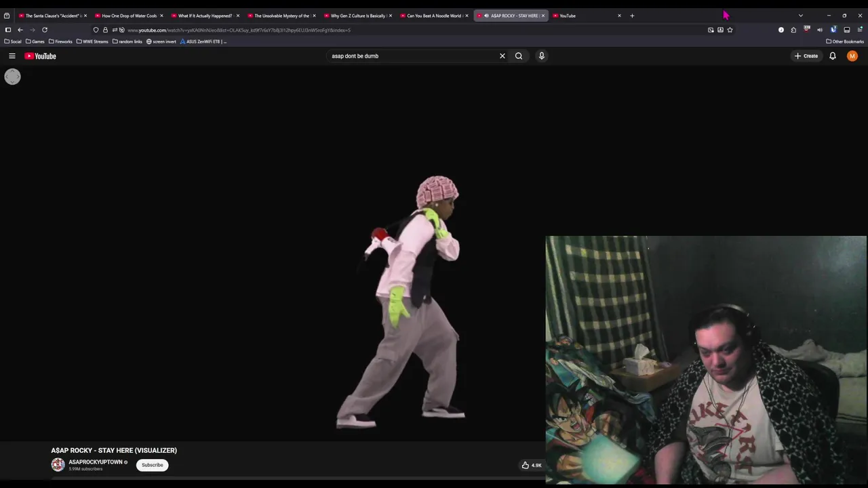868x488 pixels.
Task: Click the YouTube logo to go home
Action: pyautogui.click(x=41, y=56)
